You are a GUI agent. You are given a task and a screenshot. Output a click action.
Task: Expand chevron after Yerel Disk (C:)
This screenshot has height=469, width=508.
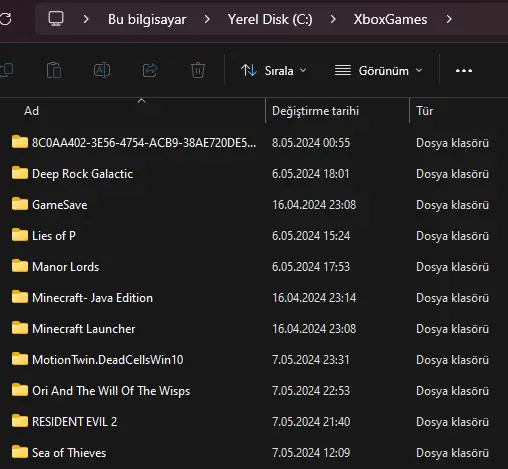tap(333, 19)
